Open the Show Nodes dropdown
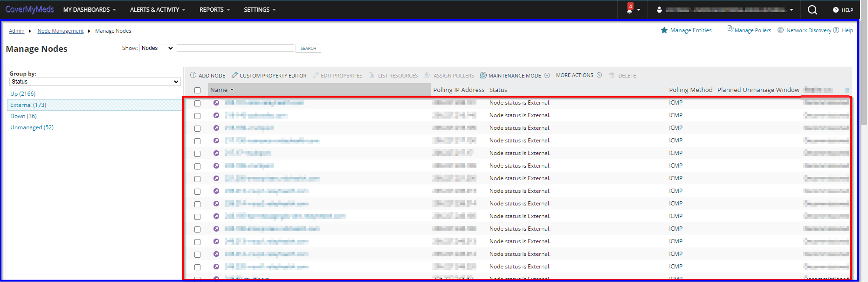 pos(157,48)
